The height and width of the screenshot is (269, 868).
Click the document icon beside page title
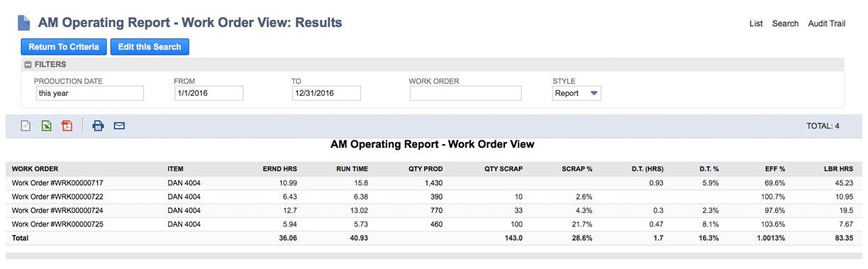[24, 23]
